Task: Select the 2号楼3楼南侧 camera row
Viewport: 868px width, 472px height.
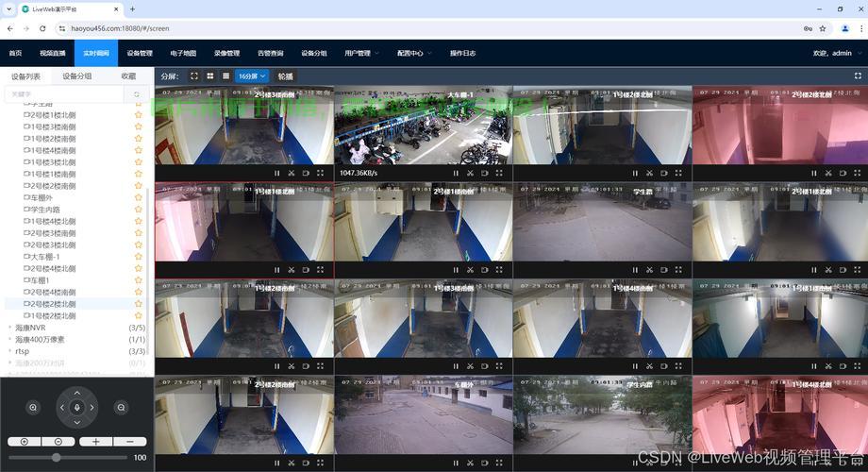Action: coord(76,232)
